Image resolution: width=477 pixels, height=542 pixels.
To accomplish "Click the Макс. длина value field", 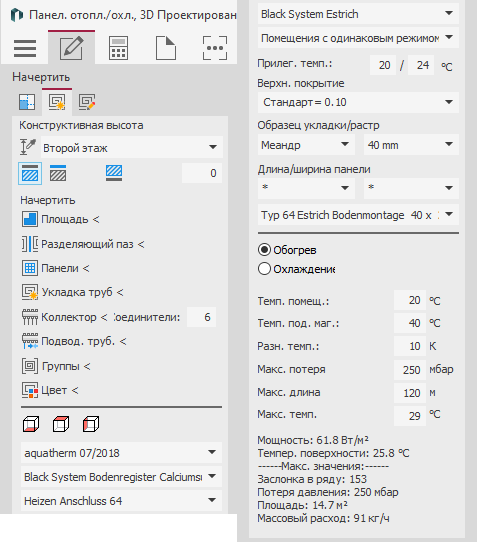I will [x=410, y=393].
